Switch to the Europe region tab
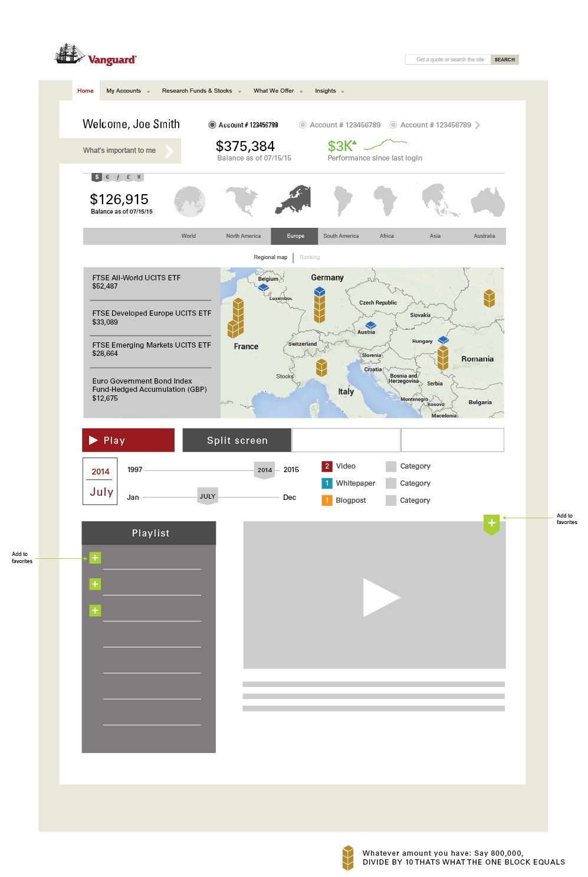588x877 pixels. pos(295,236)
